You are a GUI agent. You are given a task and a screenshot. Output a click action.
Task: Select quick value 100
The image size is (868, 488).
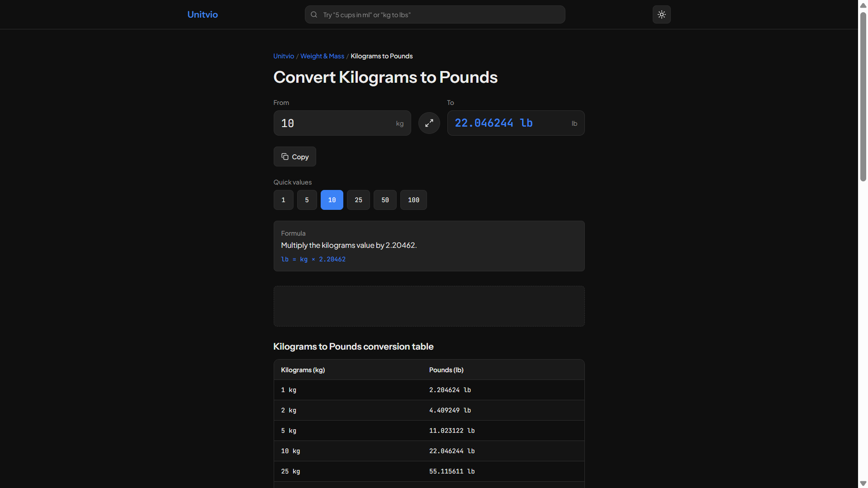click(x=413, y=200)
